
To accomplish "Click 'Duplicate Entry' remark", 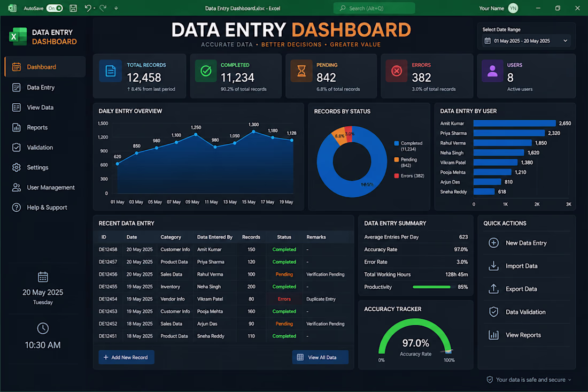I will [x=321, y=299].
